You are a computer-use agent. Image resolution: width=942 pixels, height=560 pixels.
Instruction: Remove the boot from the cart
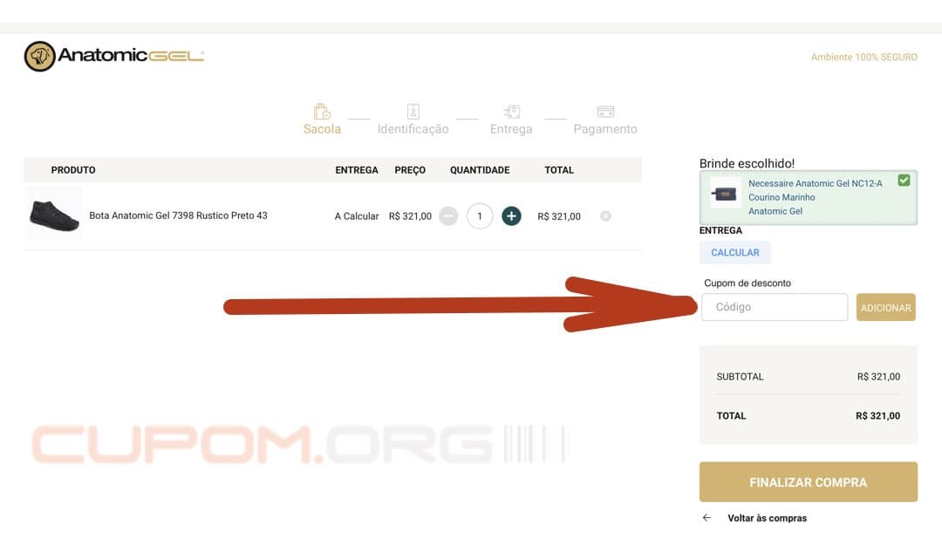coord(606,216)
